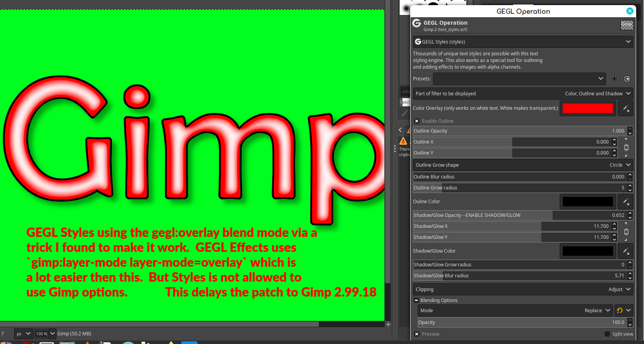Click the Shadow/Glow Blur radius slider

click(x=520, y=276)
